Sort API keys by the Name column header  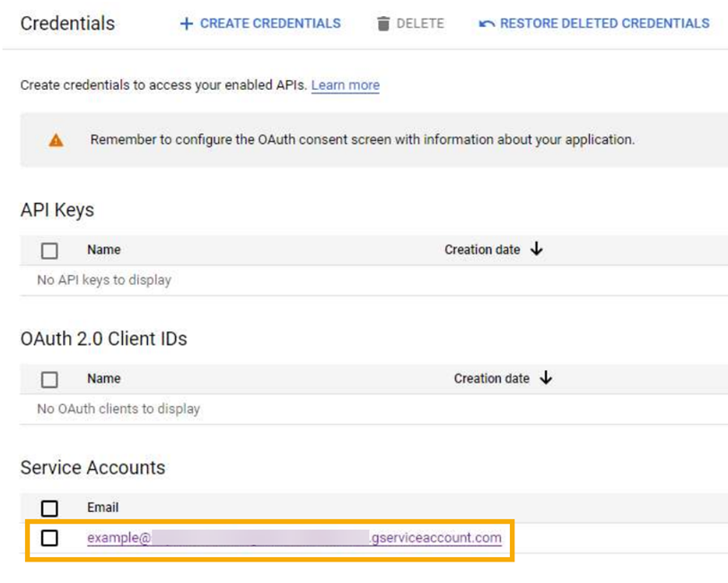pos(103,250)
